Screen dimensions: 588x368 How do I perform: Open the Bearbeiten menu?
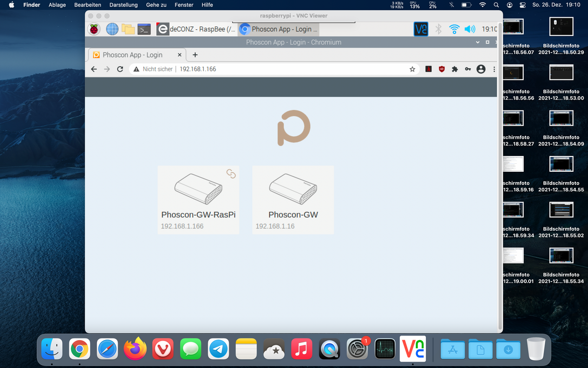pyautogui.click(x=88, y=5)
